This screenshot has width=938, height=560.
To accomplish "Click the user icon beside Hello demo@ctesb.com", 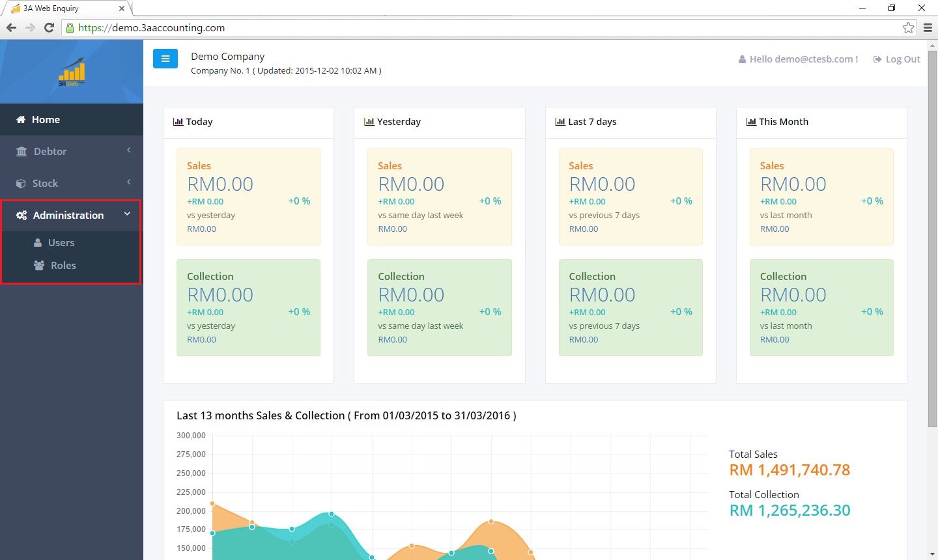I will point(742,59).
